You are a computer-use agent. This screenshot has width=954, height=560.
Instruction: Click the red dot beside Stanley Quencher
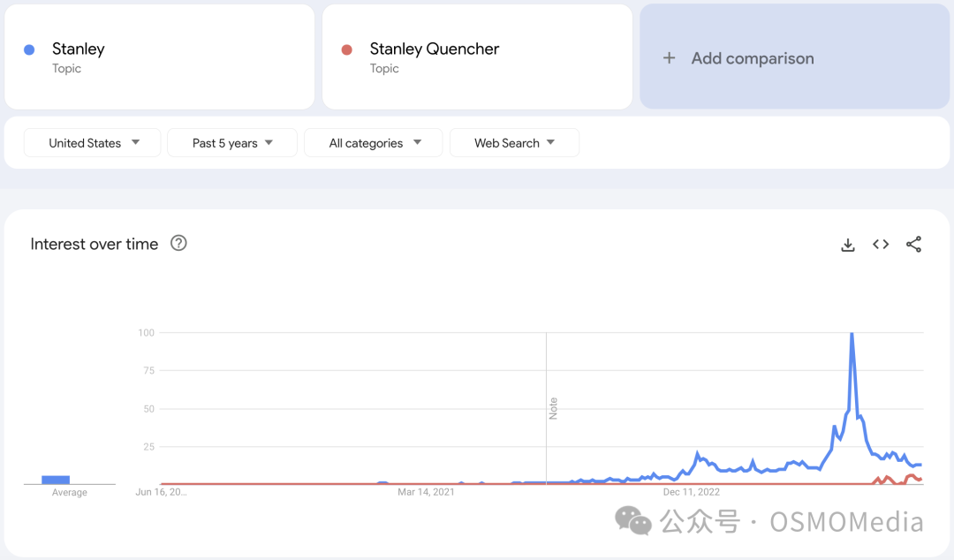347,50
